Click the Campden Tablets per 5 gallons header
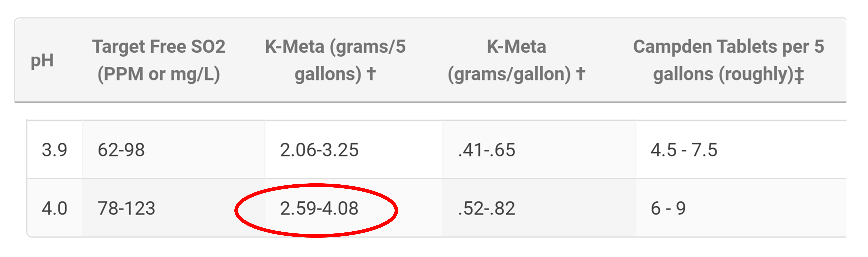This screenshot has height=257, width=868. (729, 60)
